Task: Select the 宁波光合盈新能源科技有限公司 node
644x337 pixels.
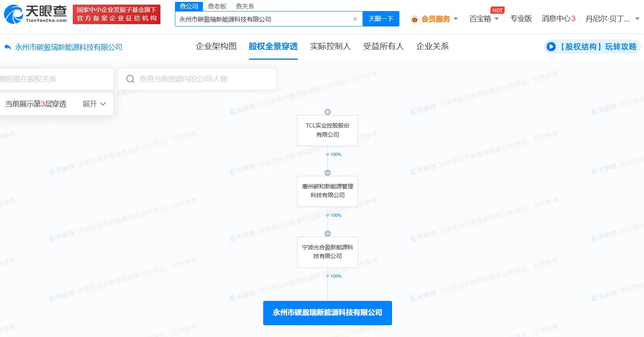Action: (x=327, y=252)
